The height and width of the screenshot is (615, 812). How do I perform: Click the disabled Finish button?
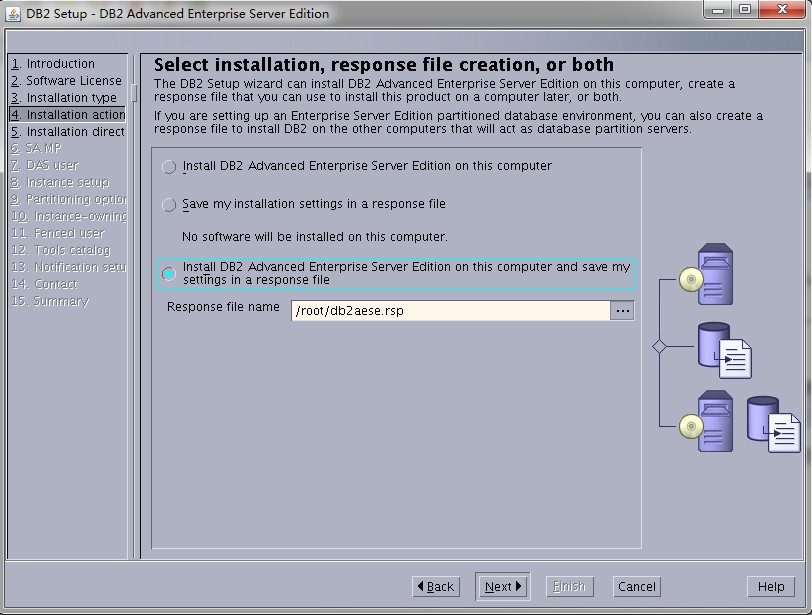[x=570, y=587]
